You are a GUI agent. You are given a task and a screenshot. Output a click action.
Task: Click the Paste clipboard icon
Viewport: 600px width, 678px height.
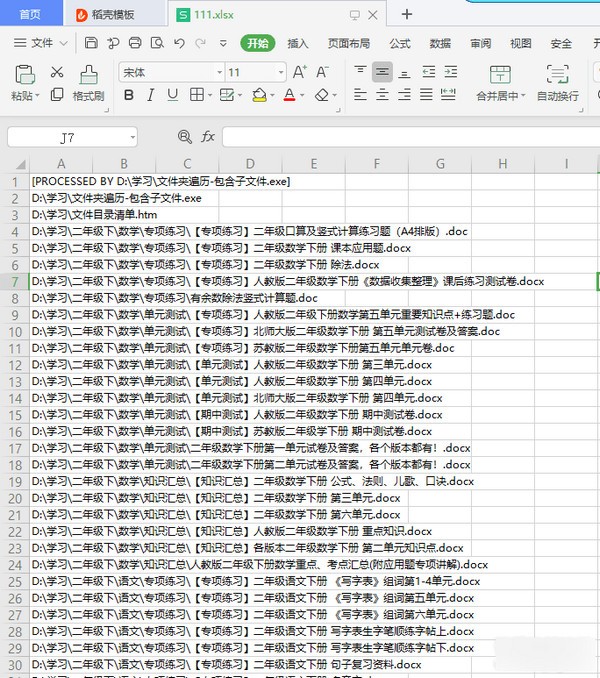[x=25, y=74]
